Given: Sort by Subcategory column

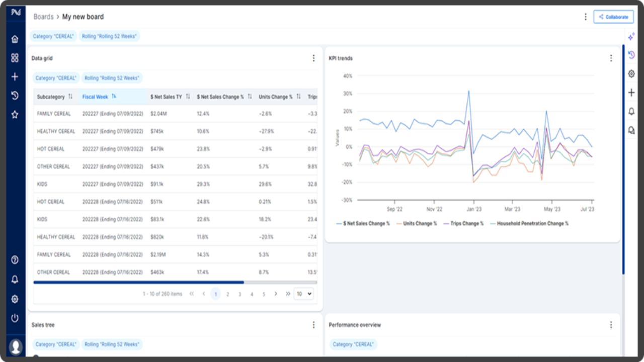Looking at the screenshot, I should [x=70, y=97].
